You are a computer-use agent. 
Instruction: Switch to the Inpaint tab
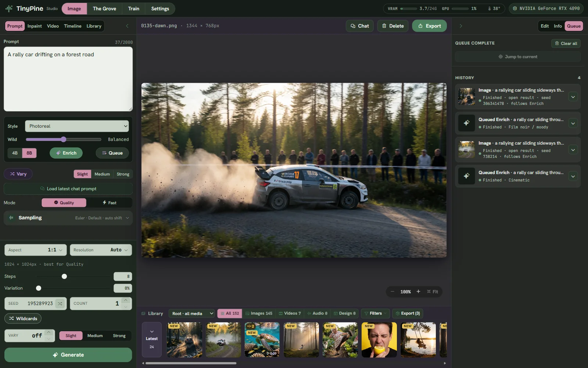pyautogui.click(x=35, y=26)
